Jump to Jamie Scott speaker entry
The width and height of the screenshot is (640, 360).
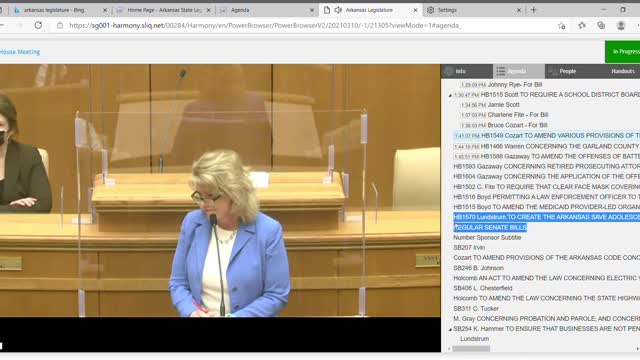click(503, 104)
